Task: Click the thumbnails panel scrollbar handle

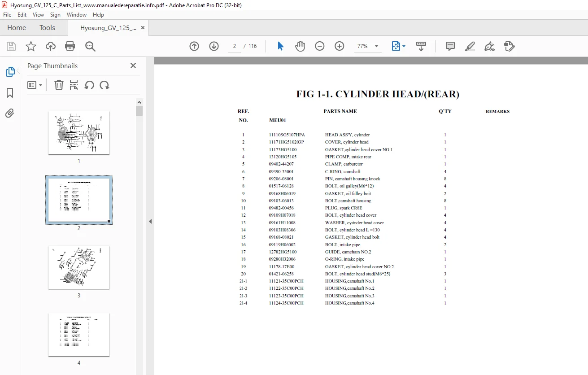Action: (x=139, y=111)
